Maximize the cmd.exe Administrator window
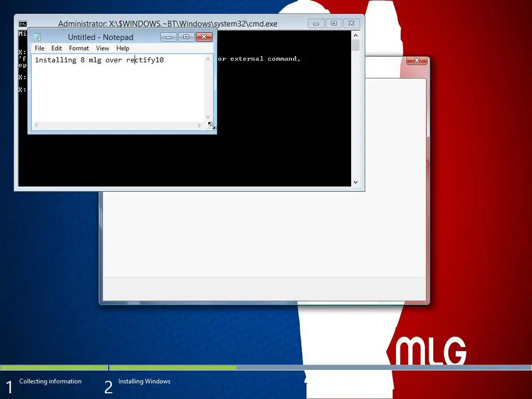532x399 pixels. click(334, 23)
